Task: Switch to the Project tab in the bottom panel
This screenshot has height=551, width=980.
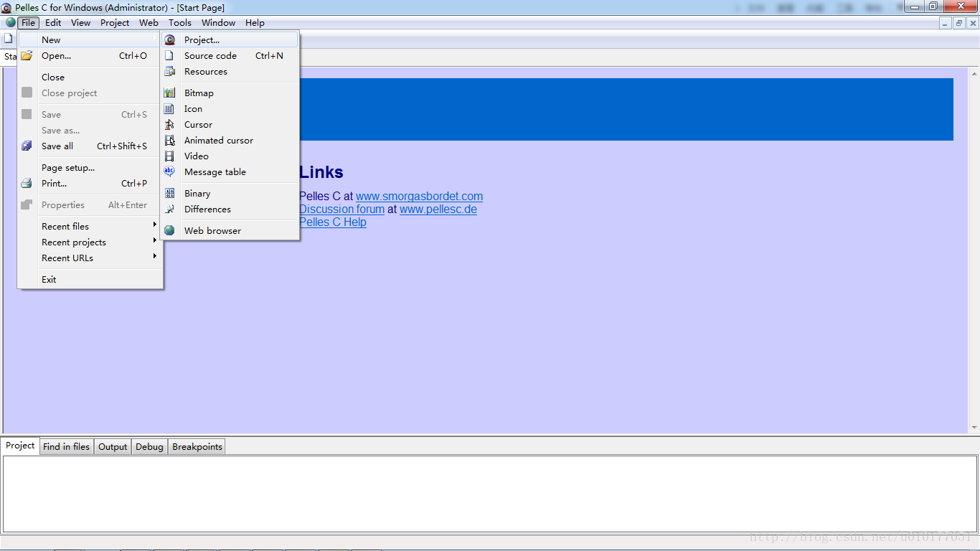Action: 20,446
